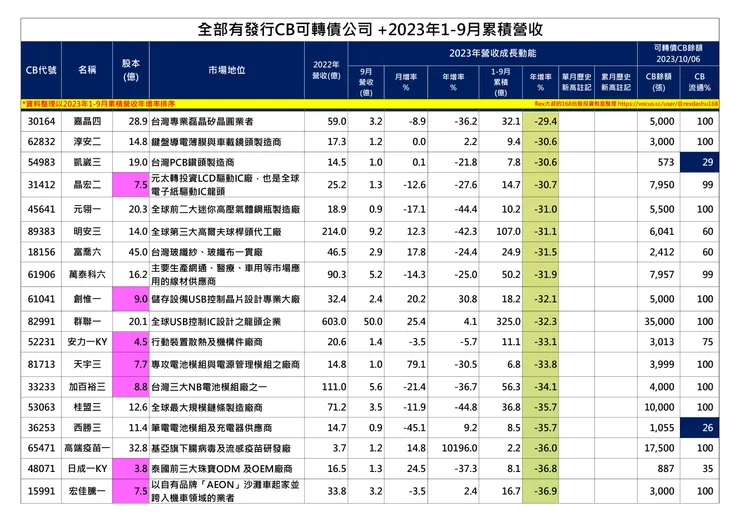Click description 台灣專業磊晶矽晶圓業者
Viewport: 740px width, 523px height.
pos(202,121)
